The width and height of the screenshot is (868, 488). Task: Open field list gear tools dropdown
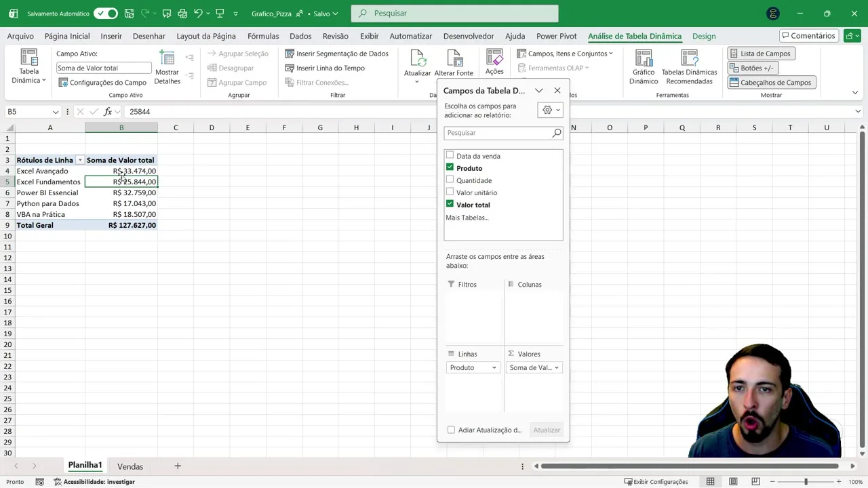(550, 110)
